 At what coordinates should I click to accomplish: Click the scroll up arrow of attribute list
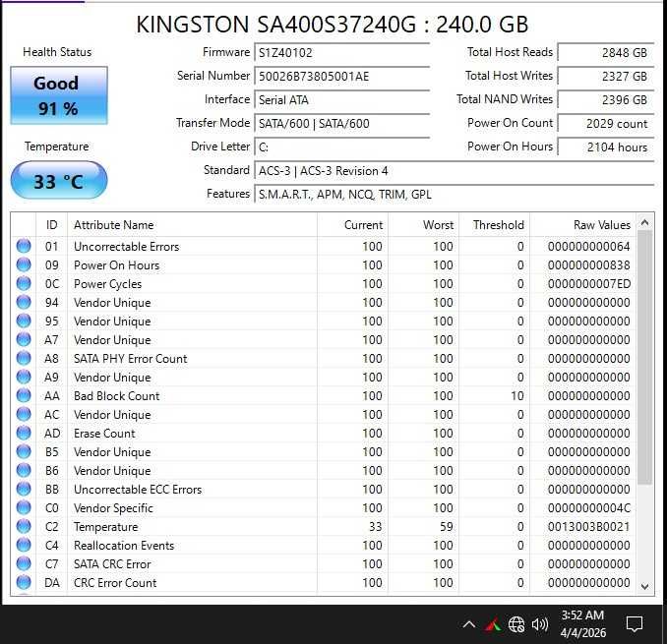coord(644,222)
